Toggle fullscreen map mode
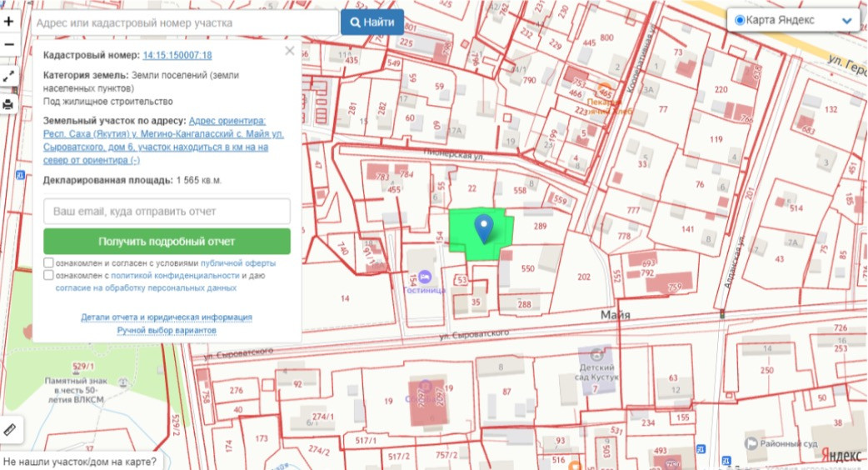868x470 pixels. pos(9,77)
